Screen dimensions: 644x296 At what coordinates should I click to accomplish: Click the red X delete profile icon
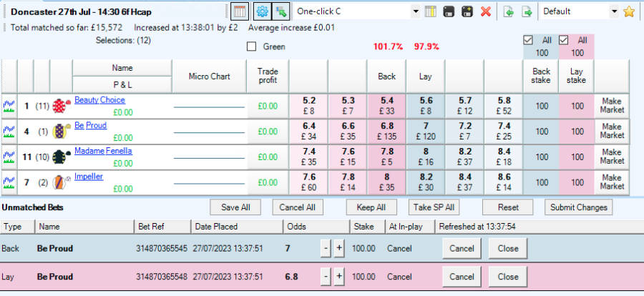(485, 11)
